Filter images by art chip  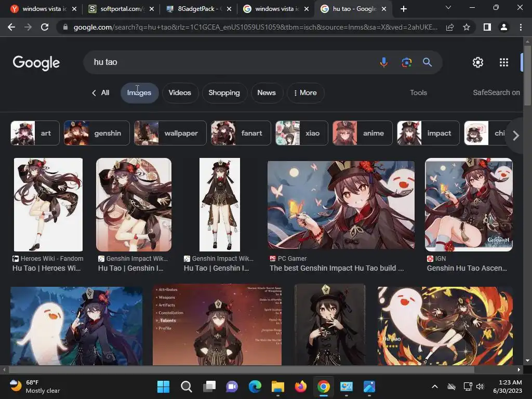35,133
